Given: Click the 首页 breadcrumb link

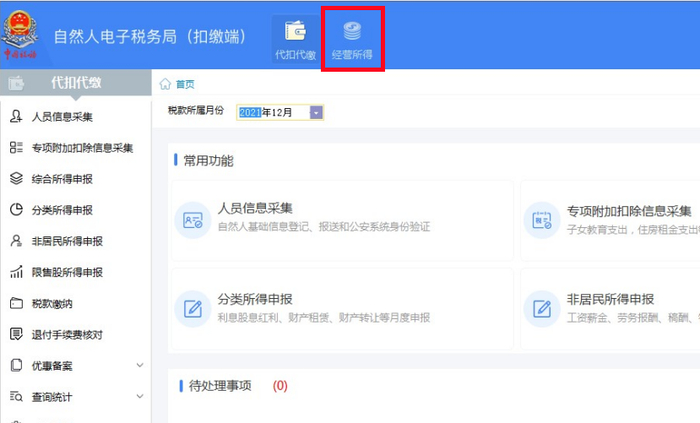Looking at the screenshot, I should coord(185,84).
